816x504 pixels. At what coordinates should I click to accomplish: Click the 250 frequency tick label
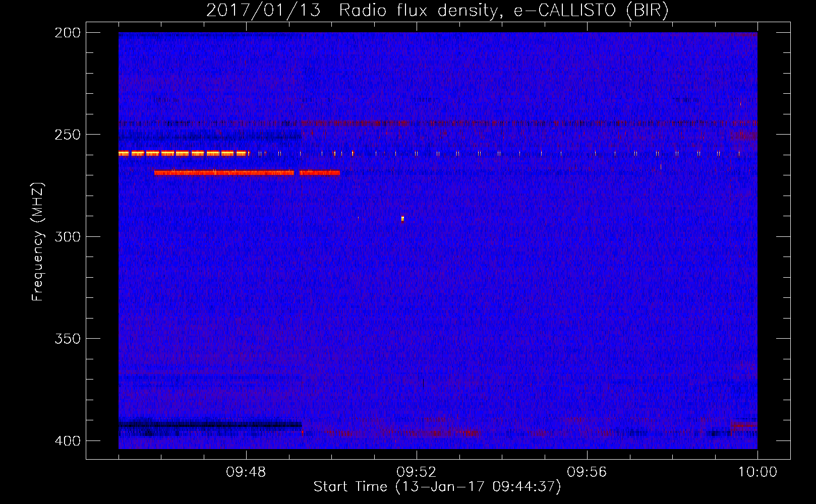tap(68, 135)
